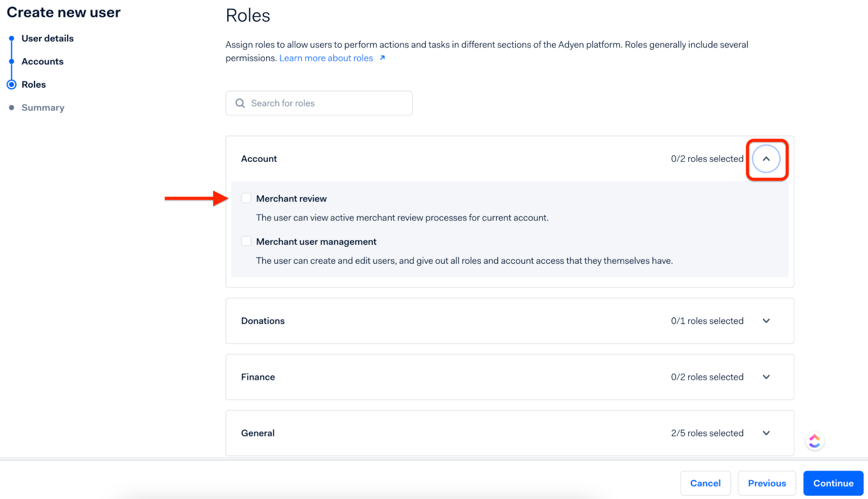Click the downward chevron on Donations section
Image resolution: width=868 pixels, height=499 pixels.
click(x=767, y=321)
